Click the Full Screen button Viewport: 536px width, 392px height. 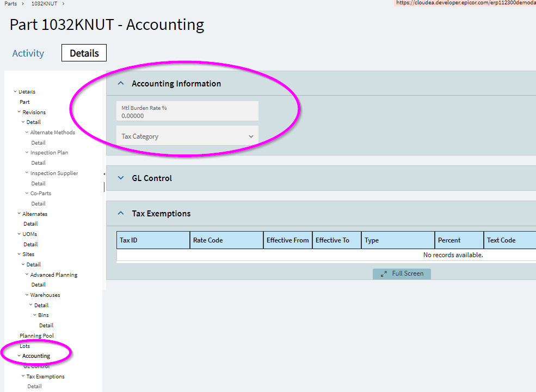click(402, 273)
